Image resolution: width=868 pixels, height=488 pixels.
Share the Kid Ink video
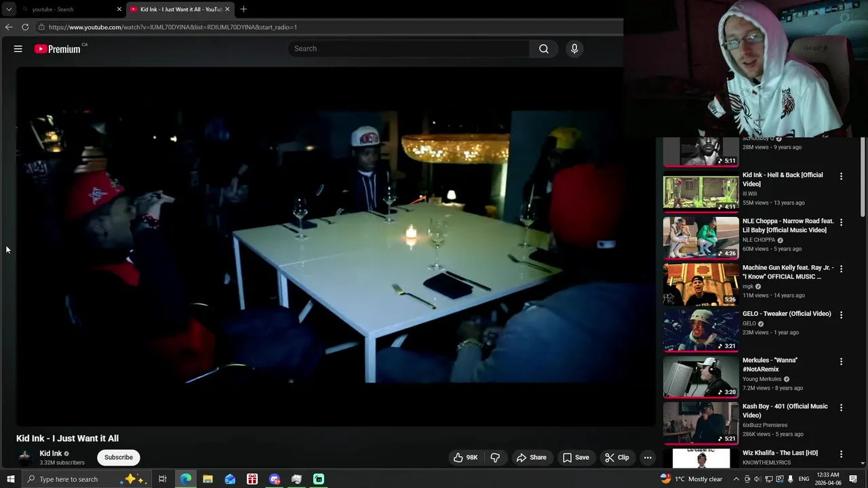531,457
